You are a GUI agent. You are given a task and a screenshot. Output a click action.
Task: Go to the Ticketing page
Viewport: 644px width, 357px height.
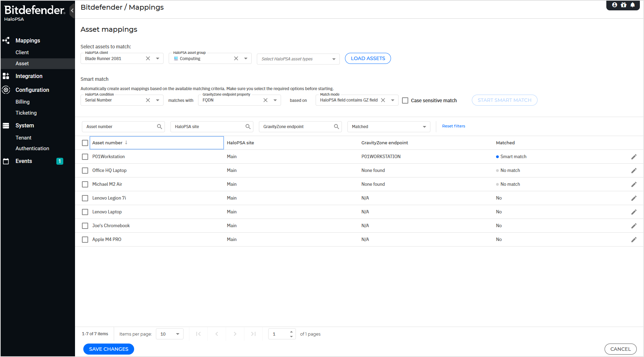pos(26,113)
